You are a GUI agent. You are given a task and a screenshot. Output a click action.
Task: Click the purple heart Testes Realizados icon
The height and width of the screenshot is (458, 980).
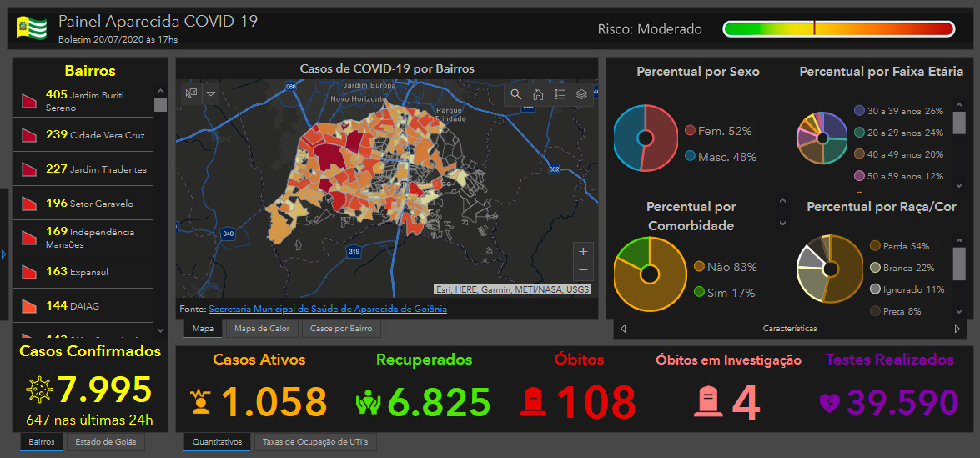tap(829, 402)
